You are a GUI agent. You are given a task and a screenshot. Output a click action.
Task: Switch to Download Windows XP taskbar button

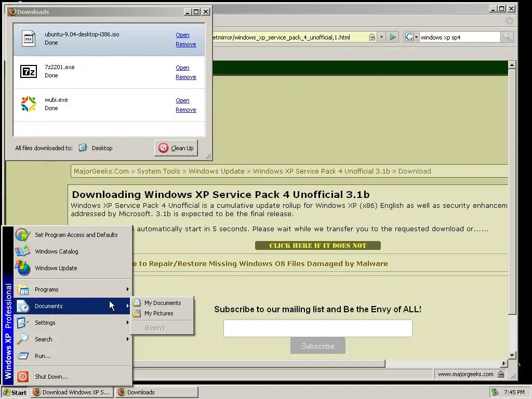point(72,392)
